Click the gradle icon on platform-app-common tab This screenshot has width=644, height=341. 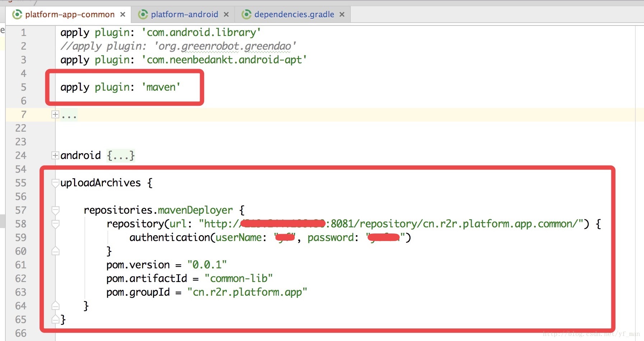point(17,14)
